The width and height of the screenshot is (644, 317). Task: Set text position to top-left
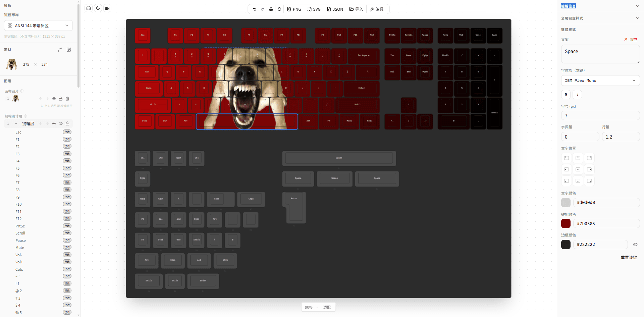click(567, 158)
